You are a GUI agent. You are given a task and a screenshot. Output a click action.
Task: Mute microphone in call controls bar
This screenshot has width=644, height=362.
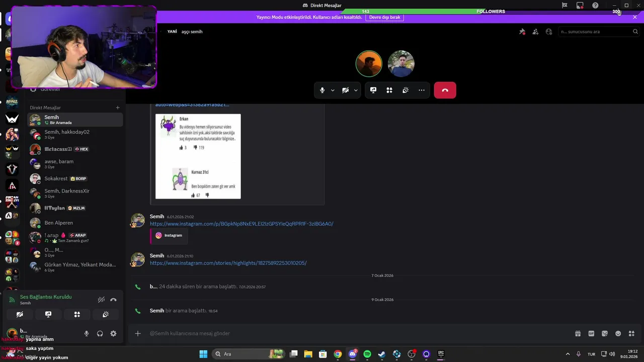tap(323, 90)
